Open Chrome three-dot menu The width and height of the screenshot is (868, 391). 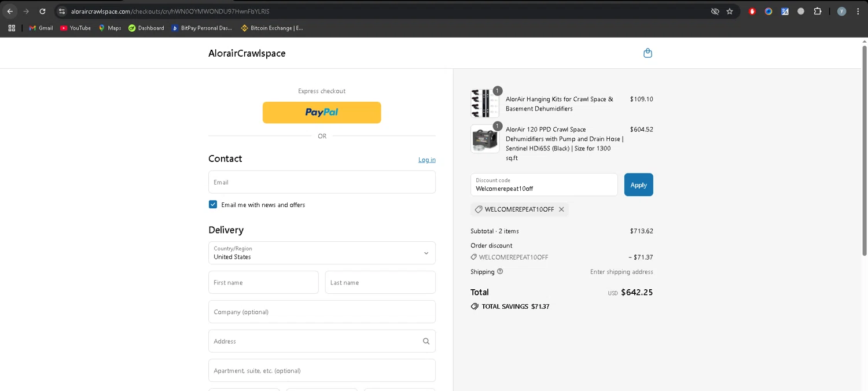point(858,11)
